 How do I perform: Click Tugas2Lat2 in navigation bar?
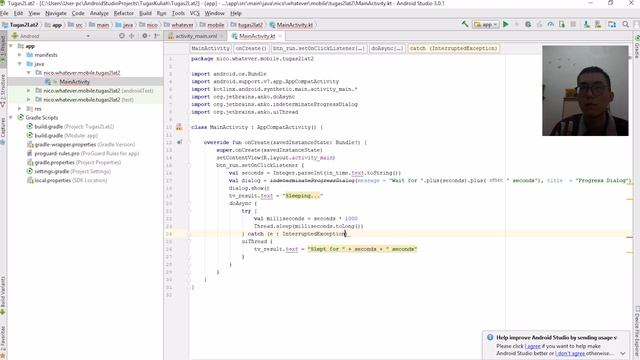(x=20, y=25)
